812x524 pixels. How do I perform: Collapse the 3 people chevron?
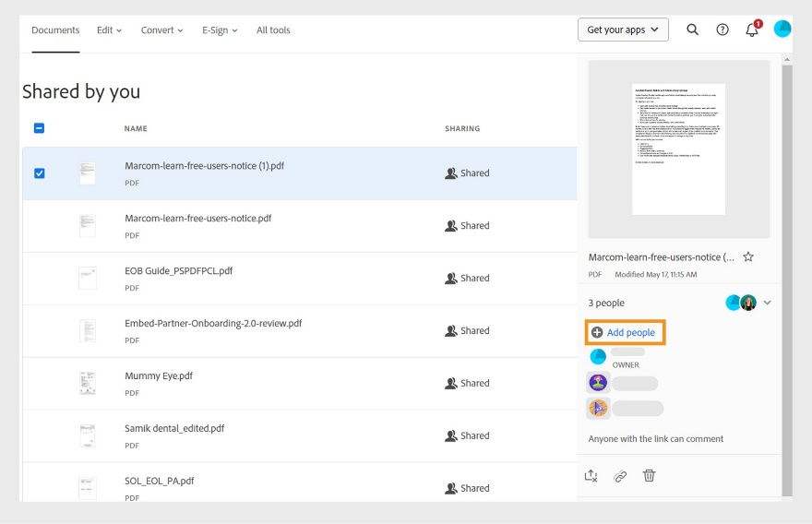tap(767, 303)
